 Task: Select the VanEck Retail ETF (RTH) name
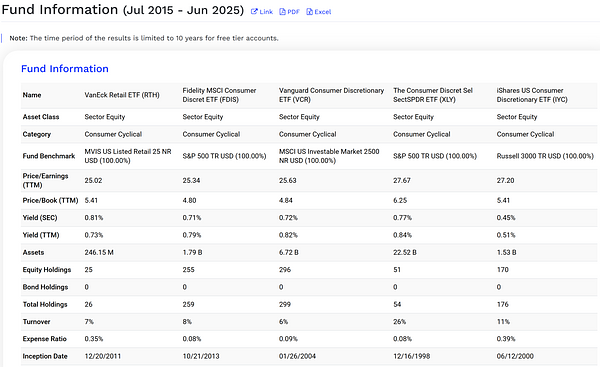coord(122,95)
